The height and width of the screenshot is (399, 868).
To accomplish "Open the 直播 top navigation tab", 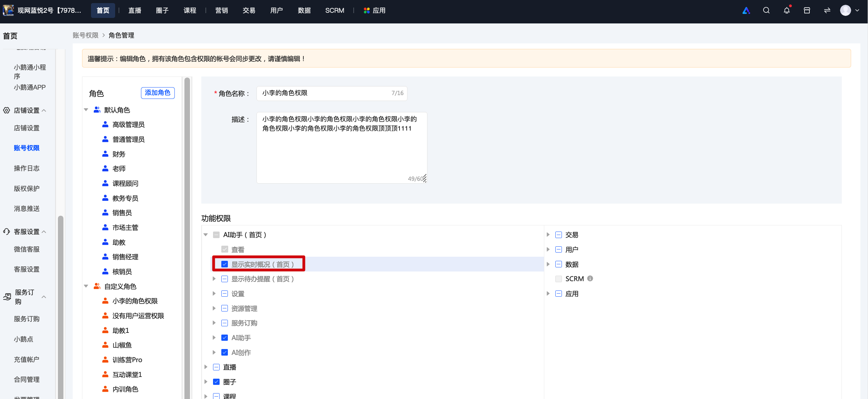I will [134, 10].
